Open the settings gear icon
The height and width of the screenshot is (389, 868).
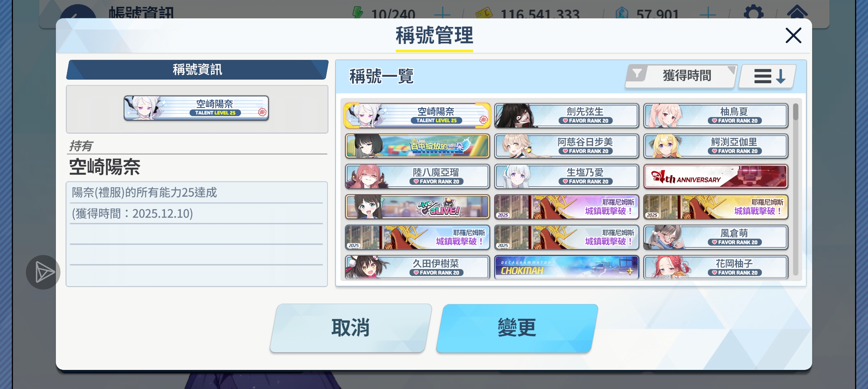point(754,13)
